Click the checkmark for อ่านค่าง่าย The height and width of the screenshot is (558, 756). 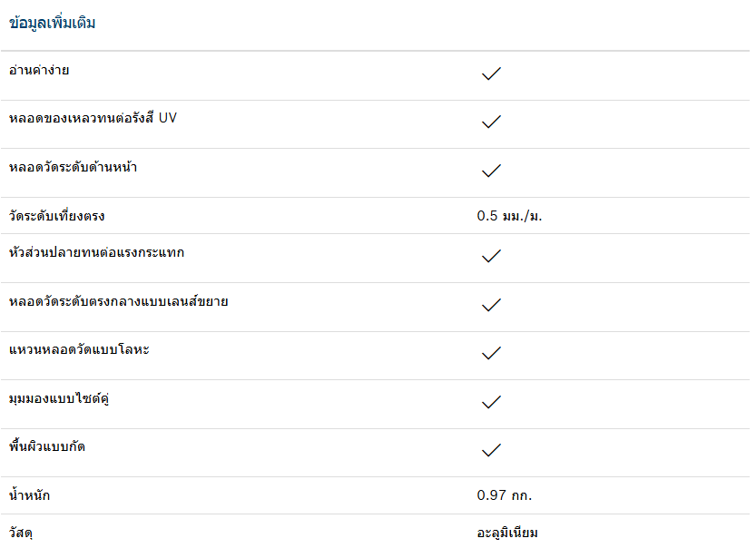pos(491,73)
